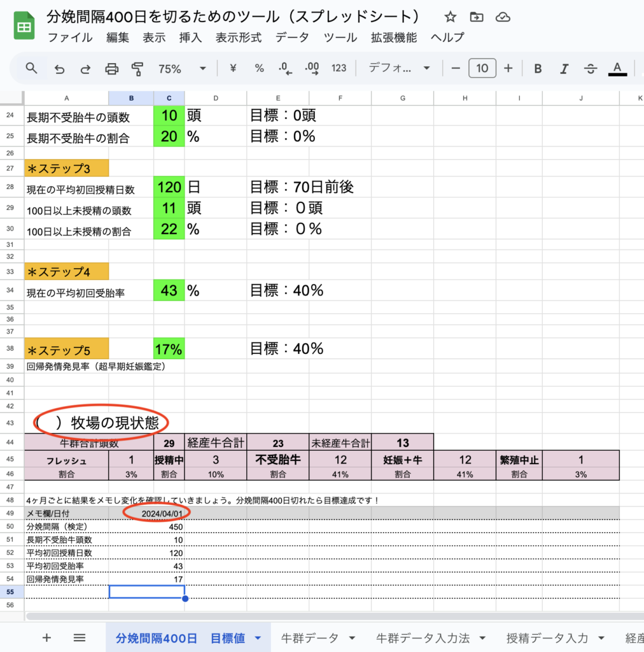The image size is (644, 652).
Task: Open the データ menu
Action: [292, 38]
